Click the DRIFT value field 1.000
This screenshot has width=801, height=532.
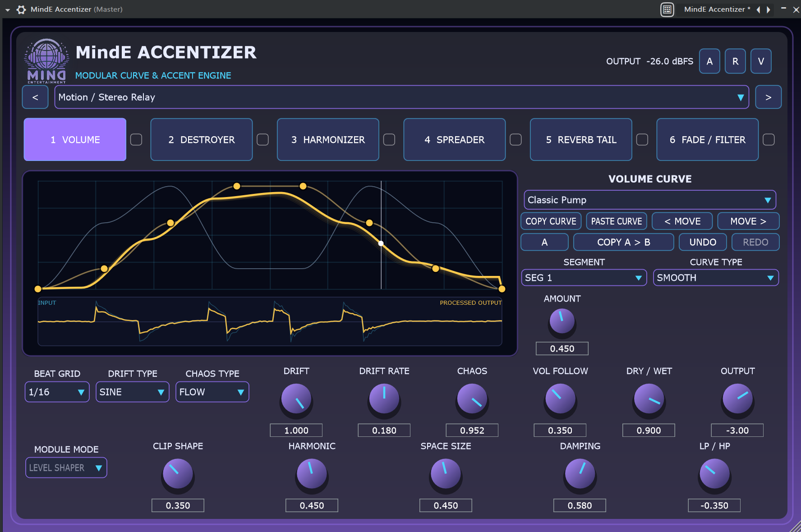(296, 431)
